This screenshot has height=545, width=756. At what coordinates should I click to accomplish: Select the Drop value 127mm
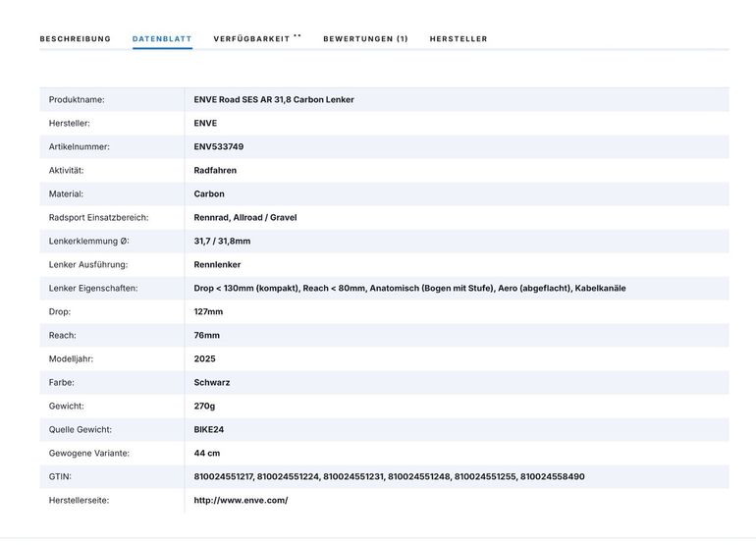[x=208, y=311]
